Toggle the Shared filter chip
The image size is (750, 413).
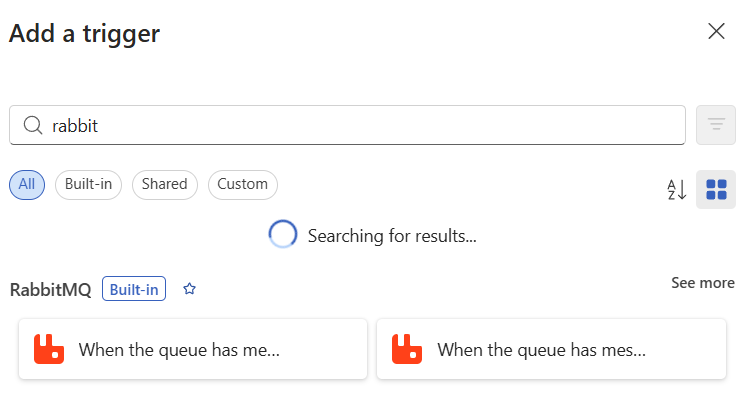tap(164, 184)
